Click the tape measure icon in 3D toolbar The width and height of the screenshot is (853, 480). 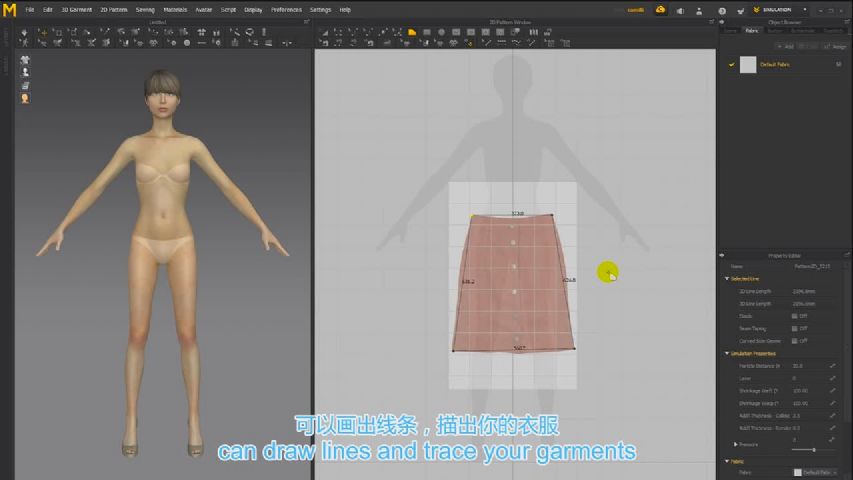coord(250,33)
